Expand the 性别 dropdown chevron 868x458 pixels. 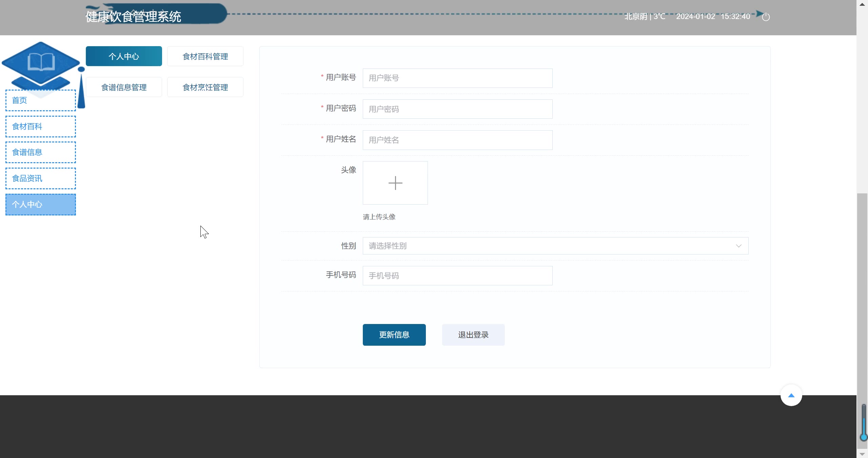[x=738, y=246]
